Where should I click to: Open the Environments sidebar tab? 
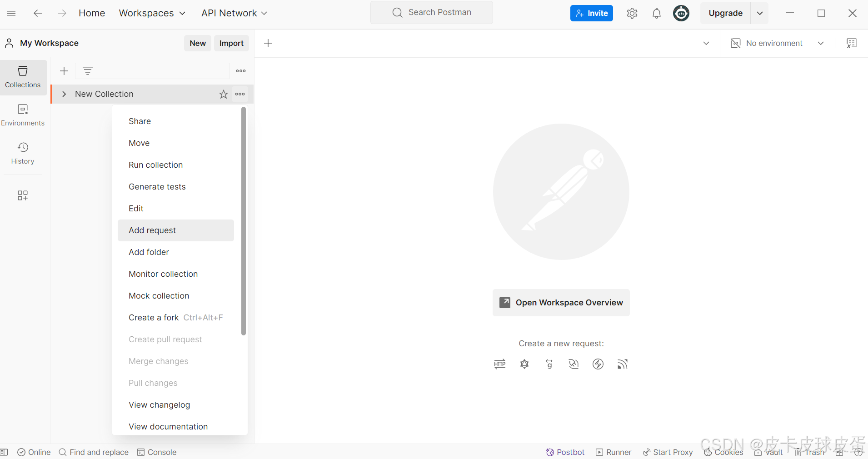point(23,115)
